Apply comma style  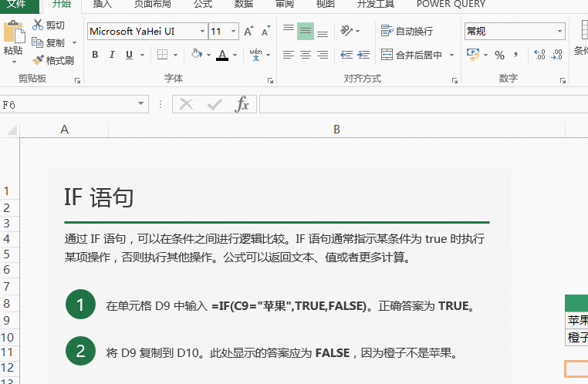[516, 55]
